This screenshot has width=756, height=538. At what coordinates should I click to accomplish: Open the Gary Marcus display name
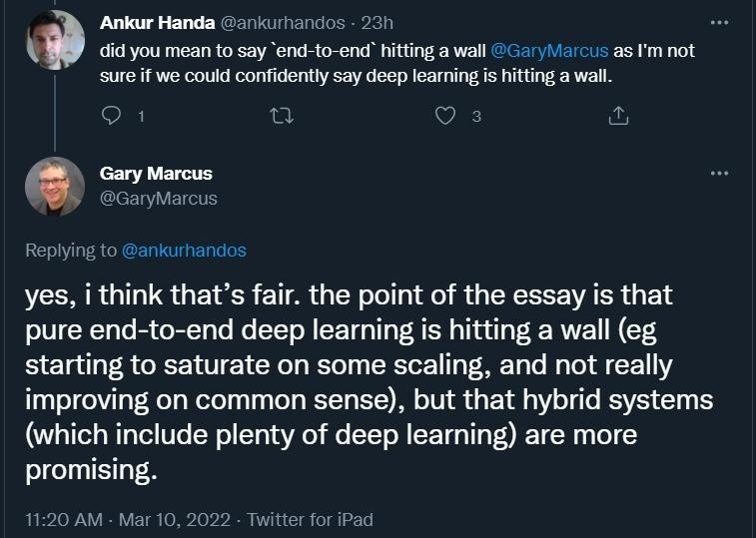pyautogui.click(x=156, y=173)
